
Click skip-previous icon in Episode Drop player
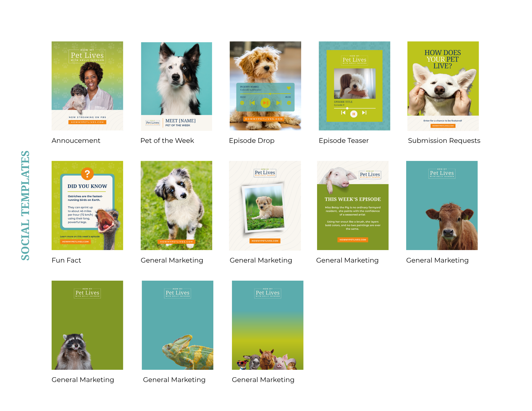(x=252, y=103)
